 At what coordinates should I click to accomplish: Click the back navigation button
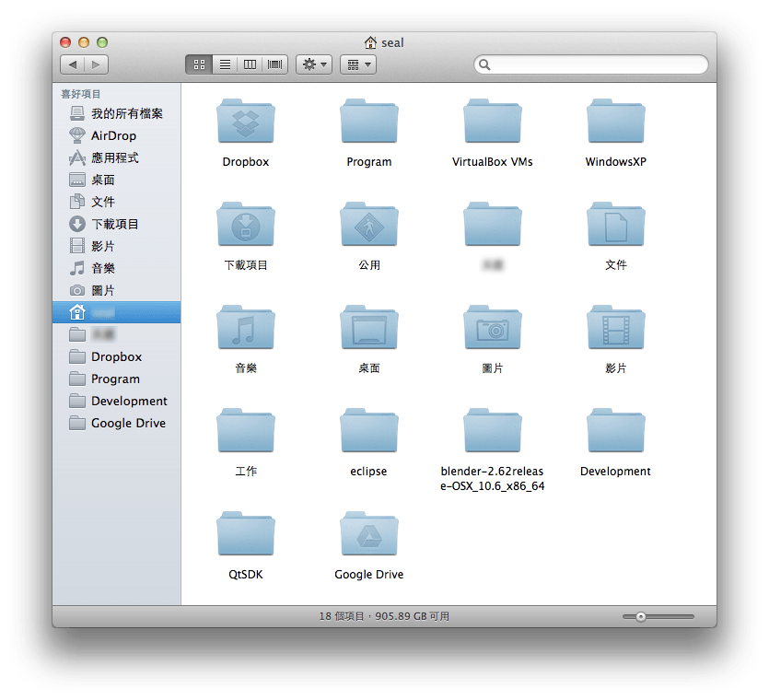73,64
